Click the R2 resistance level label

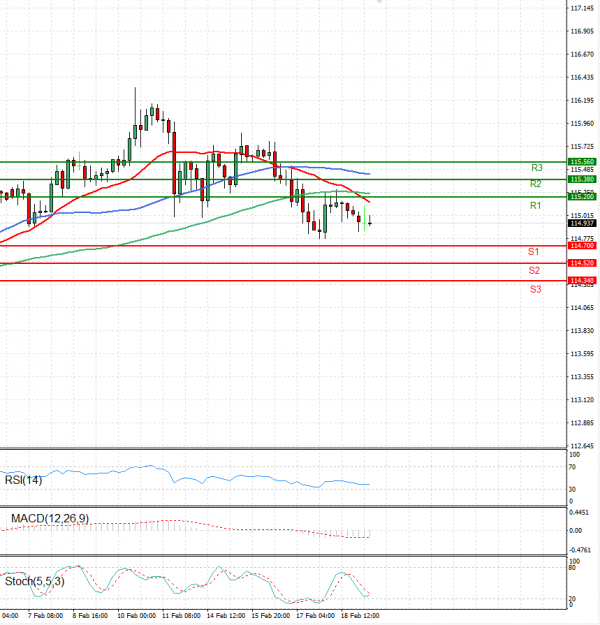pos(535,184)
